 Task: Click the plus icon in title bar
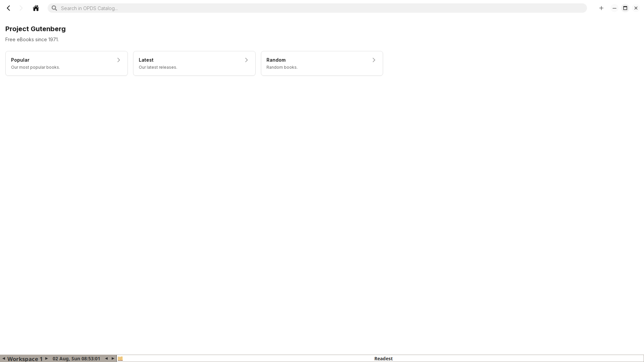click(x=601, y=8)
